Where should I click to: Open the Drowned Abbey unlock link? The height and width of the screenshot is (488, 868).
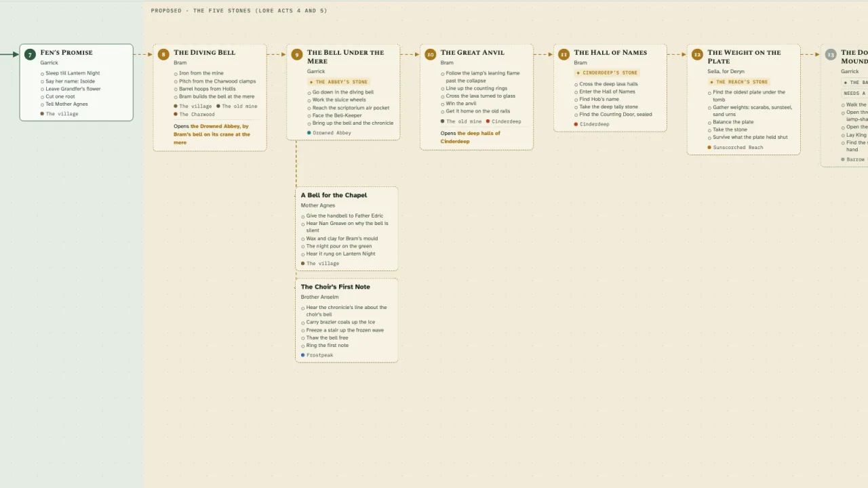(212, 134)
